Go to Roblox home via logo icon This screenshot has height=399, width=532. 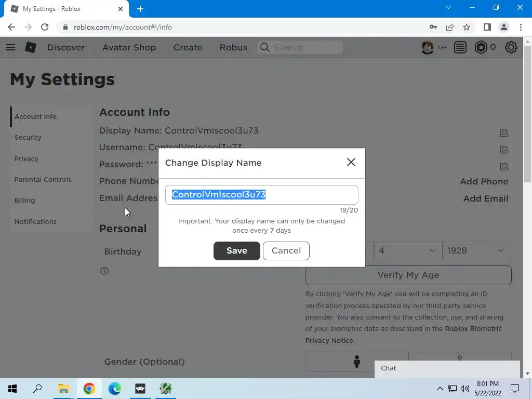point(31,47)
